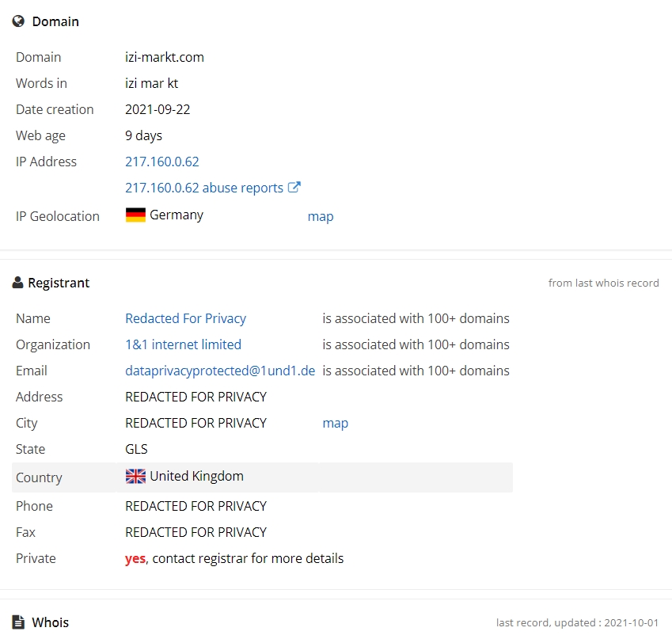
Task: Click the 1&1 internet limited organization link
Action: pyautogui.click(x=183, y=344)
